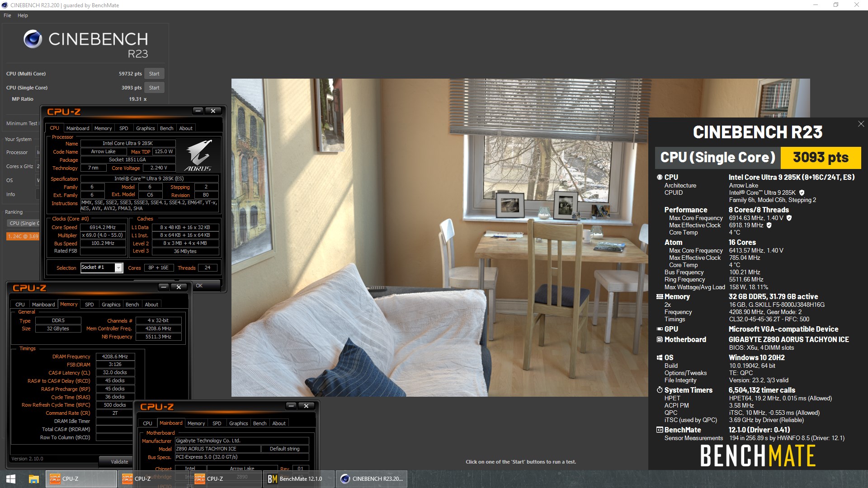Screen dimensions: 868x488
Task: Select Bench tab in CPU-Z Mainboard window
Action: pos(259,423)
